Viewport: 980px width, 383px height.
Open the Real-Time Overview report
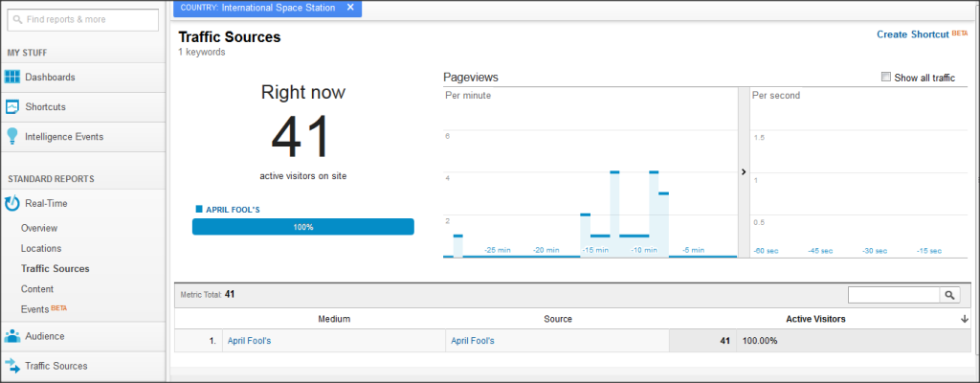[38, 229]
